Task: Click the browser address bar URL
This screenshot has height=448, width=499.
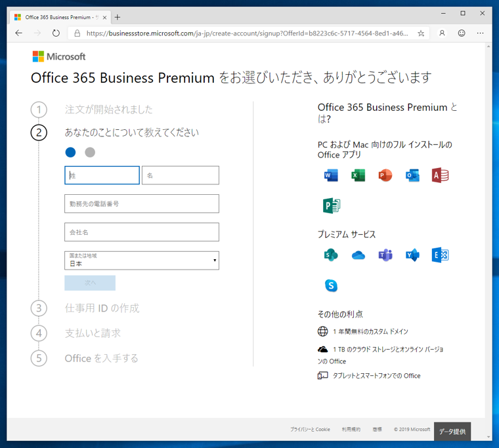Action: 248,33
